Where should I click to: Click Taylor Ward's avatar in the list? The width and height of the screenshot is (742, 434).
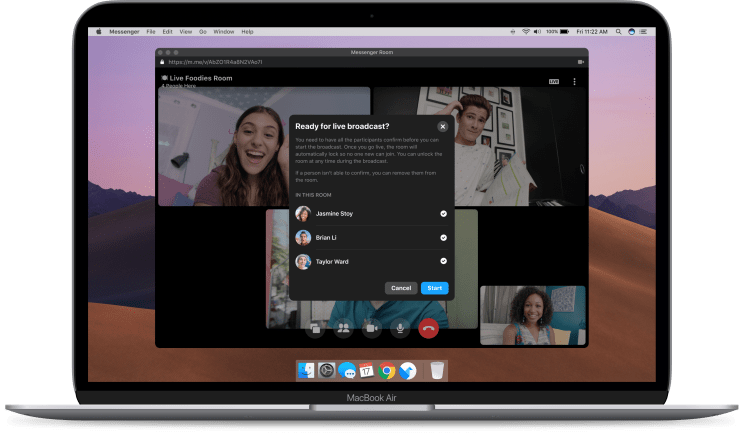[x=303, y=261]
